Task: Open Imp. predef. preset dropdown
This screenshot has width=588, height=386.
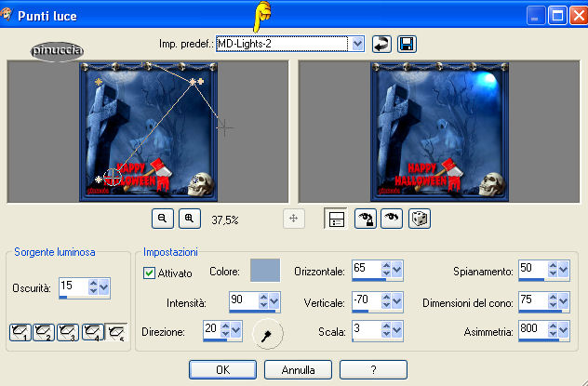Action: click(358, 45)
